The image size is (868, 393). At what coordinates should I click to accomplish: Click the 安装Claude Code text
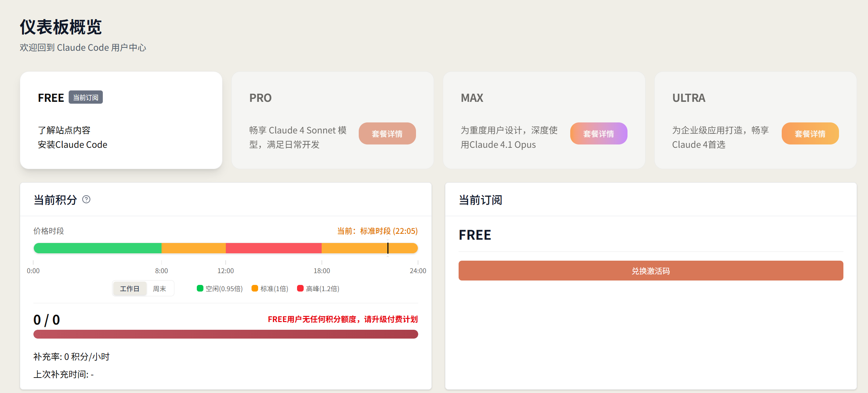click(73, 144)
